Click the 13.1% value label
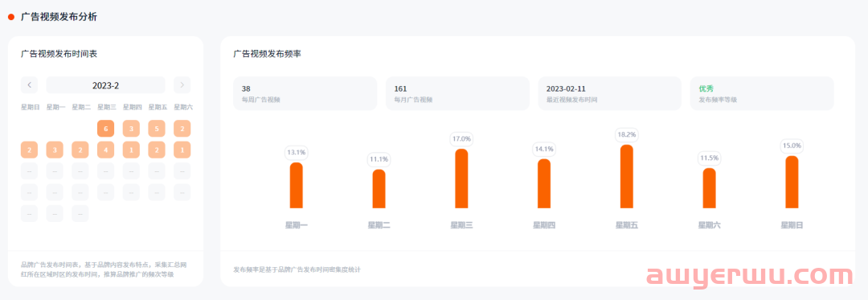Viewport: 868px width, 300px height. point(296,152)
